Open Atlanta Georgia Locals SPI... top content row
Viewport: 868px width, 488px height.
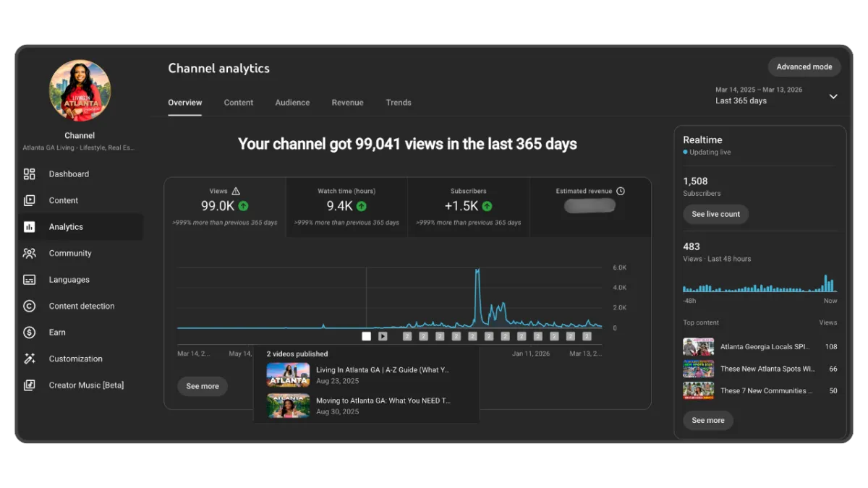pos(760,347)
